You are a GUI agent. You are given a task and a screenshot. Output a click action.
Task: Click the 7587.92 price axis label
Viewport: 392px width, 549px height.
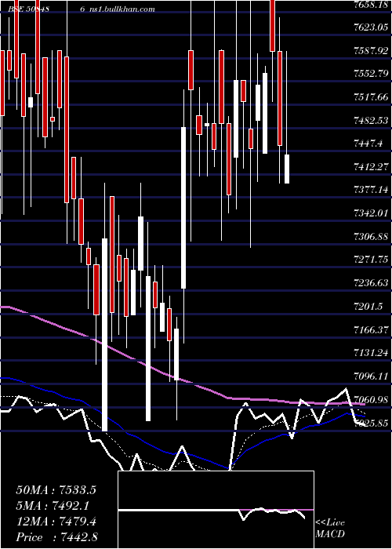[372, 51]
